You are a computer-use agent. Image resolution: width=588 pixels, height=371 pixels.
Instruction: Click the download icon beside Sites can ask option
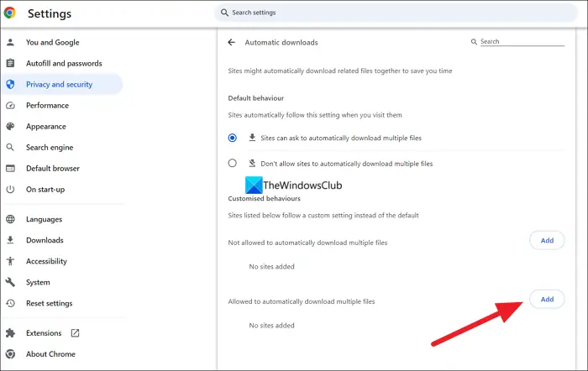252,138
